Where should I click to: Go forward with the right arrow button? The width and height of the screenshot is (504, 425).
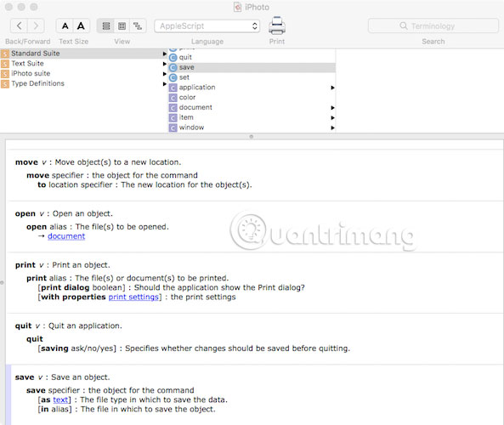[36, 25]
